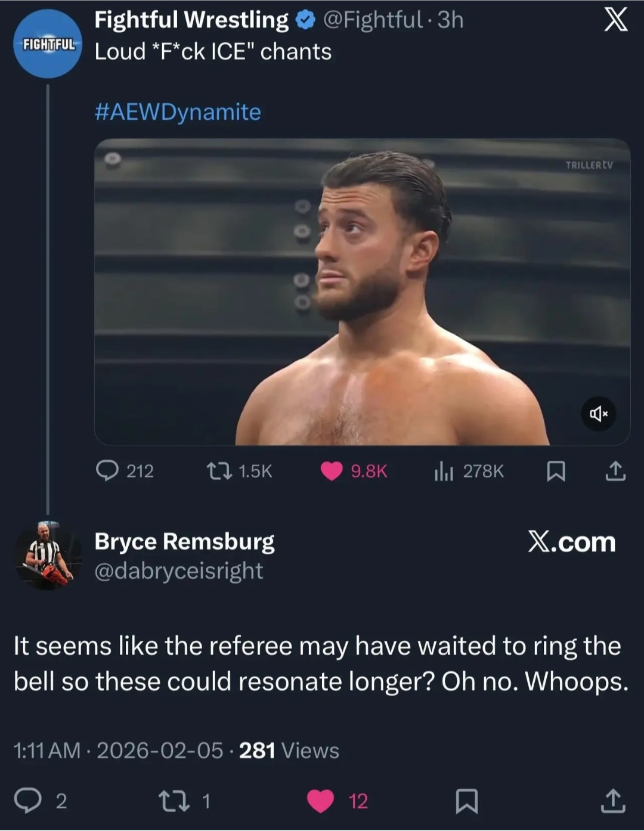The image size is (644, 831).
Task: Bookmark the Fightful Wrestling post
Action: (x=556, y=471)
